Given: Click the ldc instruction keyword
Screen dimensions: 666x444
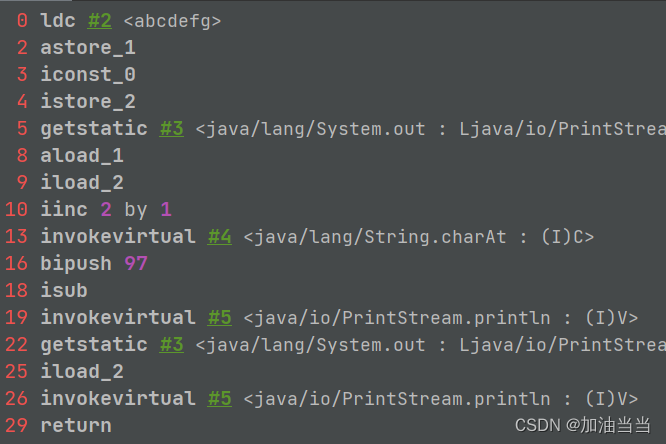Looking at the screenshot, I should point(58,20).
